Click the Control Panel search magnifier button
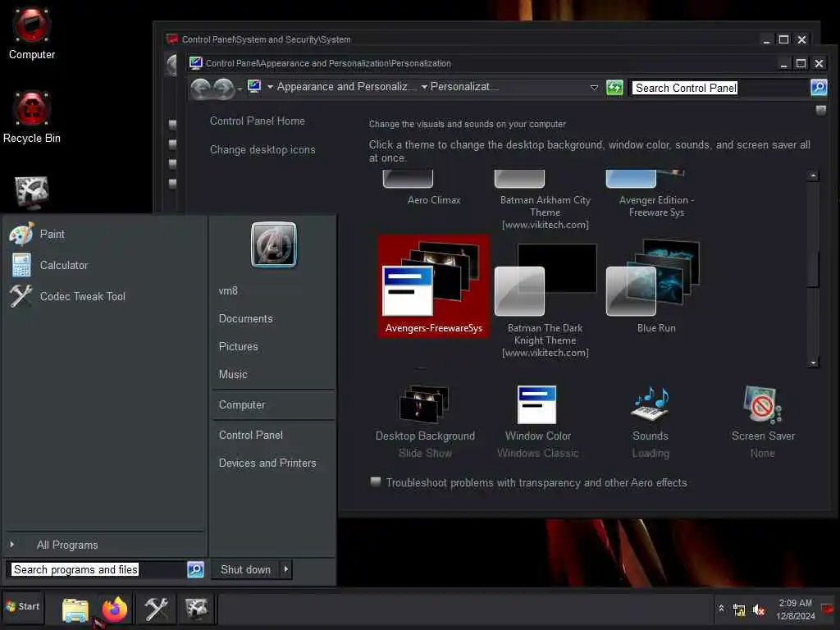840x630 pixels. pyautogui.click(x=819, y=87)
